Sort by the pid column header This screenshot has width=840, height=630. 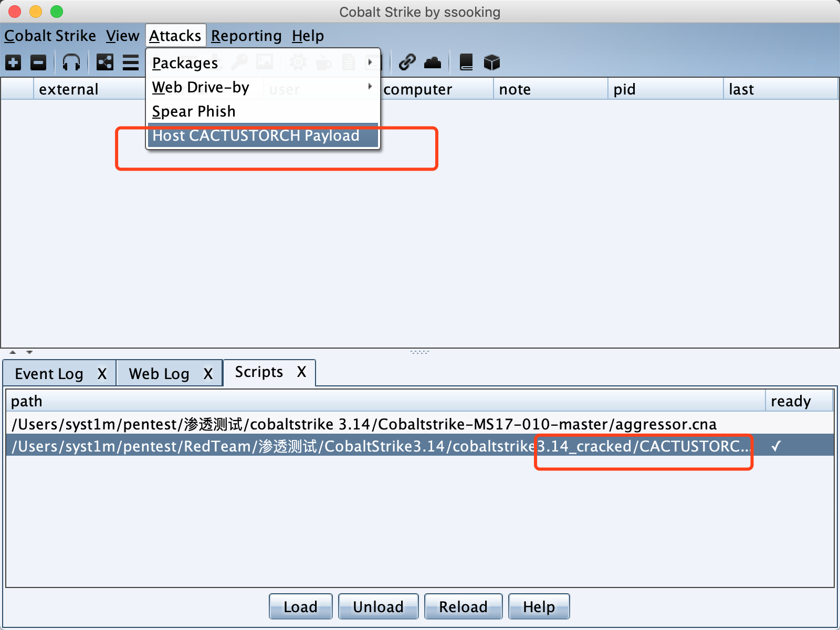tap(666, 89)
